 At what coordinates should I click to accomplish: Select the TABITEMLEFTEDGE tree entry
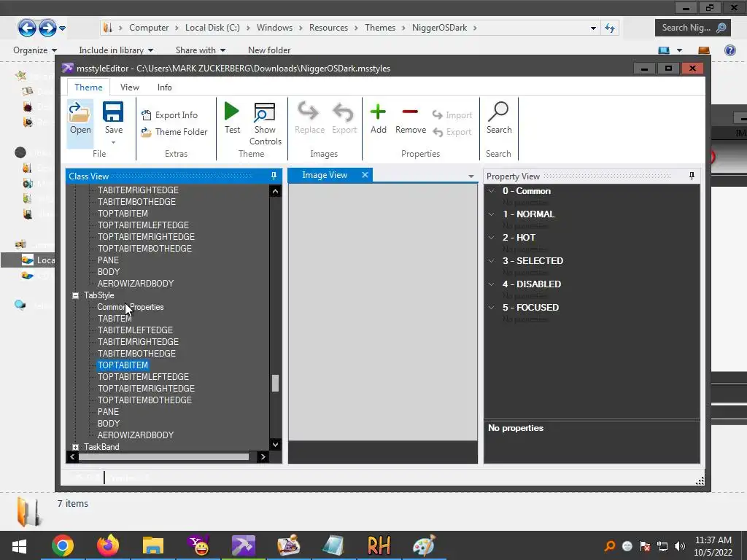click(135, 330)
